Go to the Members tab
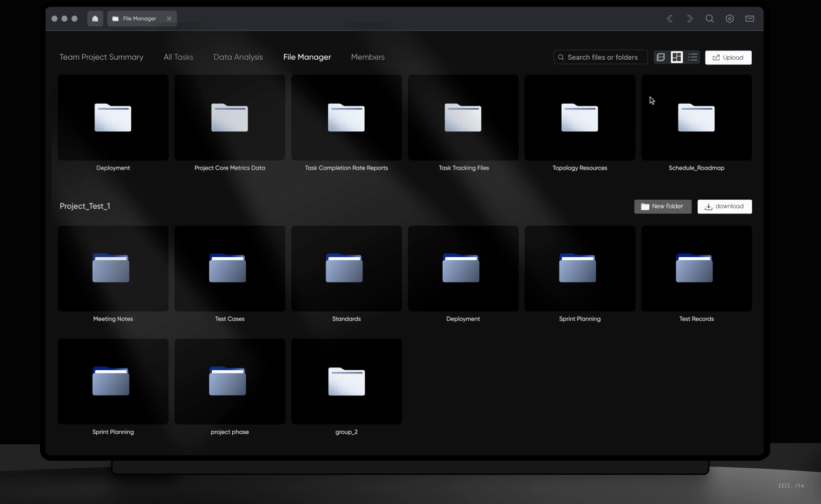821x504 pixels. (x=368, y=57)
